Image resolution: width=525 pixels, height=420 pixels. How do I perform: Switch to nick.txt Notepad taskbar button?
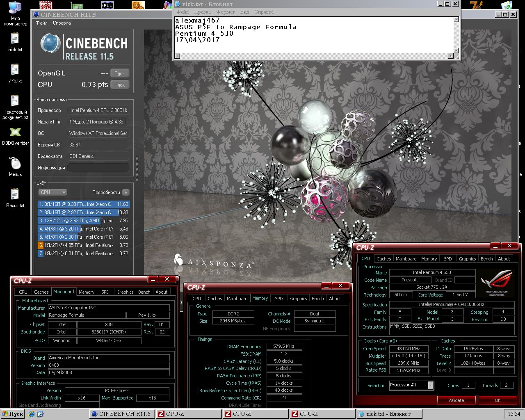pos(388,414)
